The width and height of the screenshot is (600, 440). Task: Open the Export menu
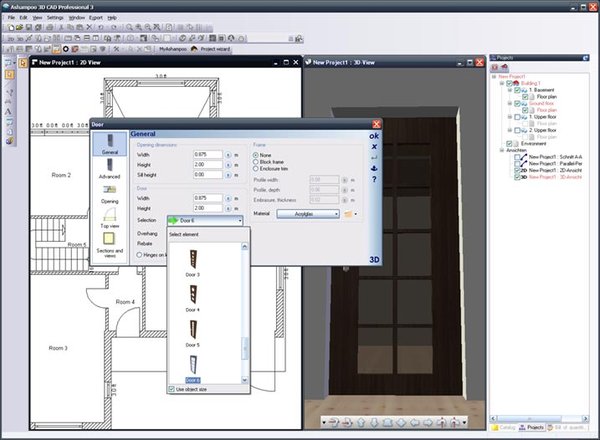click(x=95, y=18)
